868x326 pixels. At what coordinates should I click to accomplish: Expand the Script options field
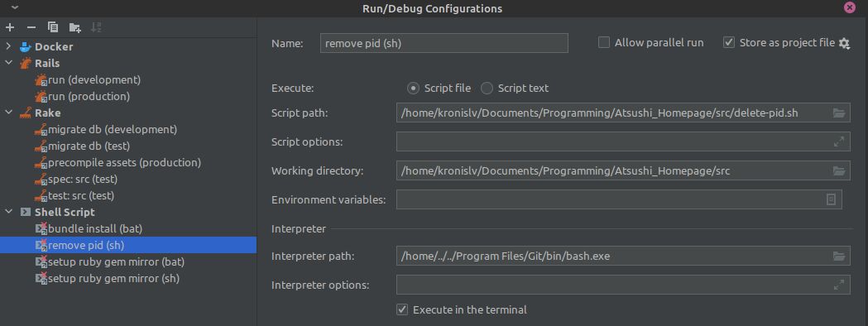[839, 141]
